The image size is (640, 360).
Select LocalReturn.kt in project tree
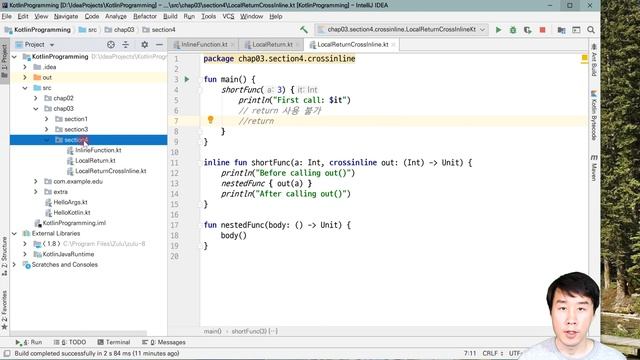tap(95, 160)
